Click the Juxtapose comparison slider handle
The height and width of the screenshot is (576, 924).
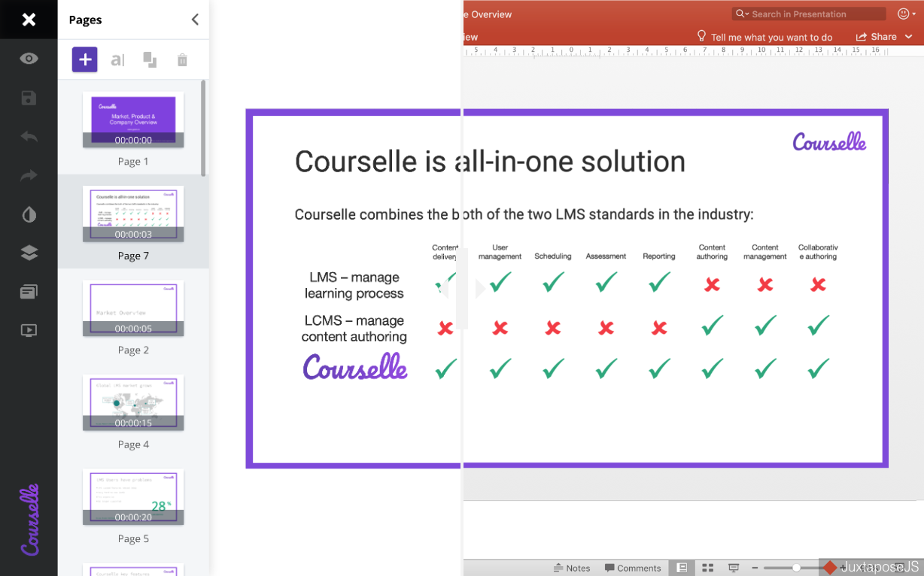462,289
